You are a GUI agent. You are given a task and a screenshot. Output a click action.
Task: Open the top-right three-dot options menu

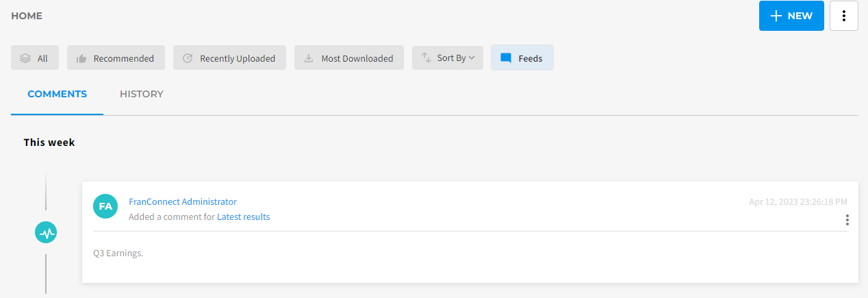tap(843, 16)
